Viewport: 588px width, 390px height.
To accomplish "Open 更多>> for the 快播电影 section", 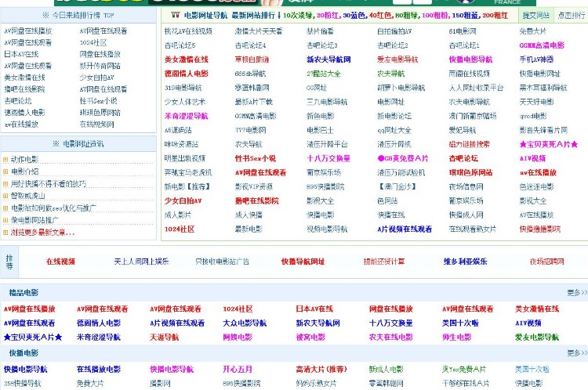I will pyautogui.click(x=577, y=353).
